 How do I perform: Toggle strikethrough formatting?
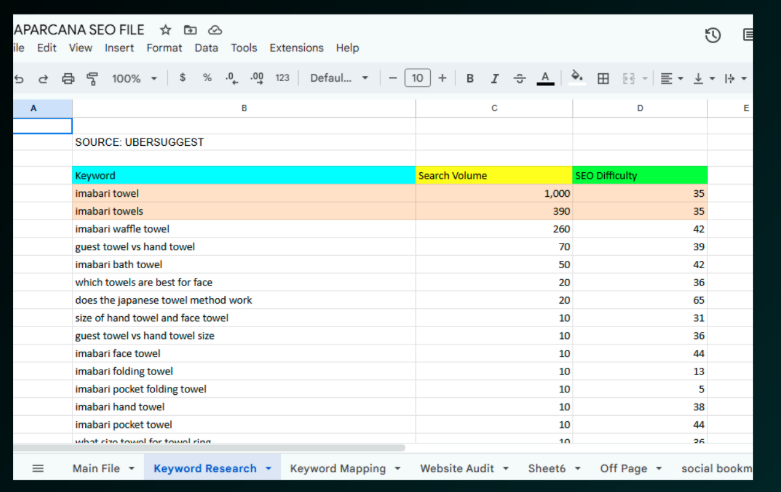click(520, 79)
